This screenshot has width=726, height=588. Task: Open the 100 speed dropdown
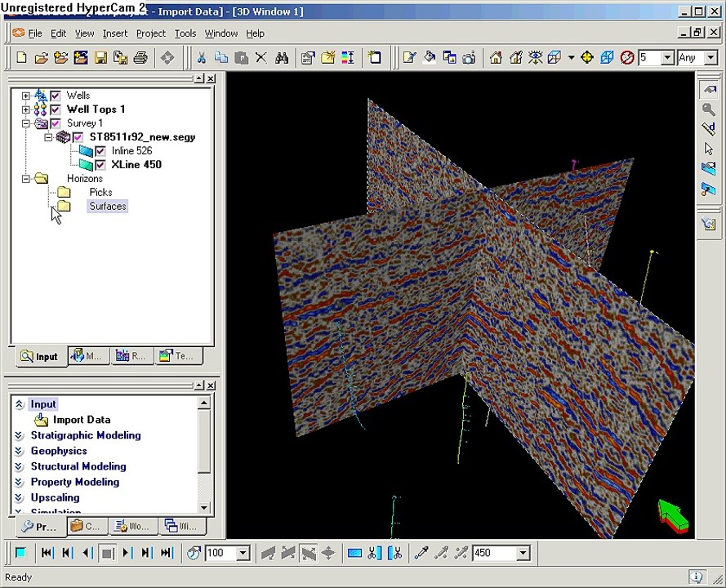[243, 553]
